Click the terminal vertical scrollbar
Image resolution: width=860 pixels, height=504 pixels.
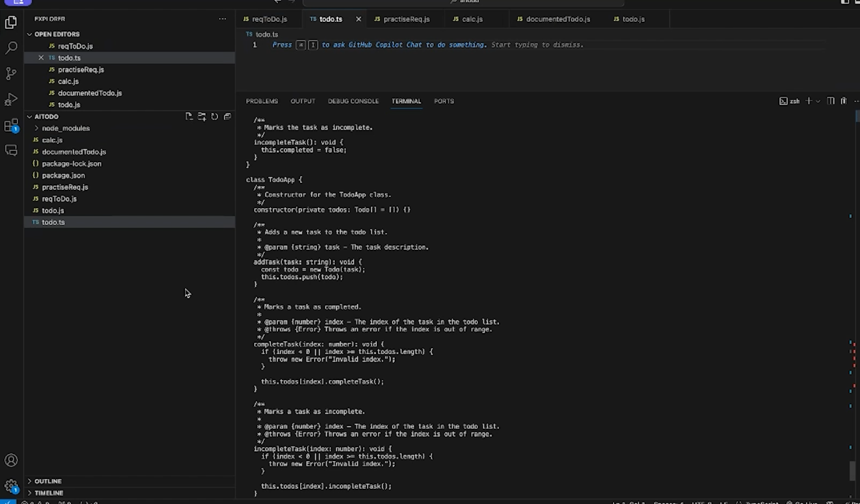[x=852, y=471]
